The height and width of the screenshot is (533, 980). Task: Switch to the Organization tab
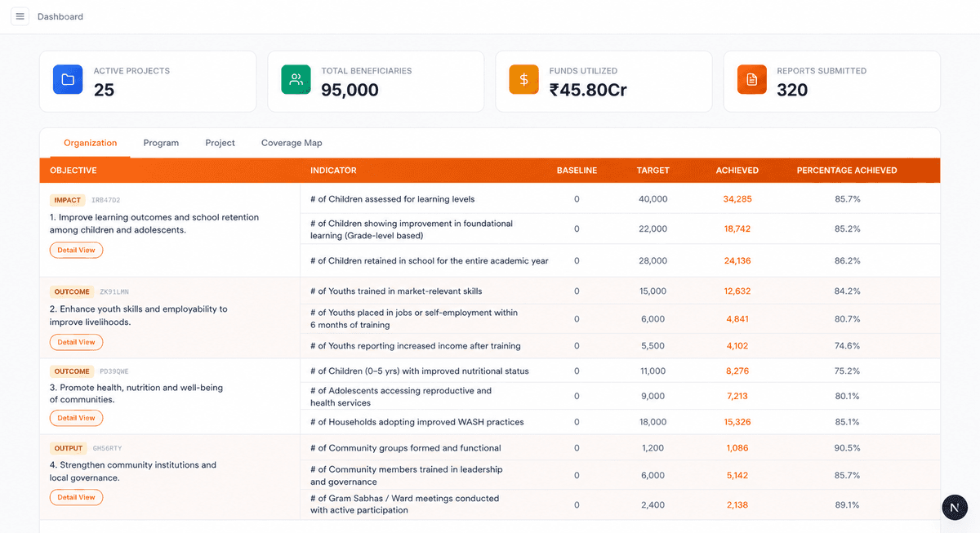click(x=91, y=143)
